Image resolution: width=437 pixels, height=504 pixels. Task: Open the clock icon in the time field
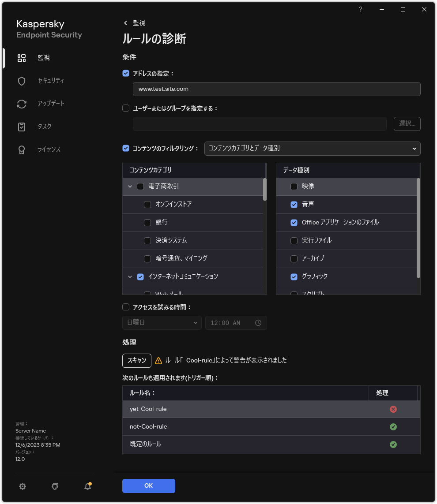coord(258,323)
